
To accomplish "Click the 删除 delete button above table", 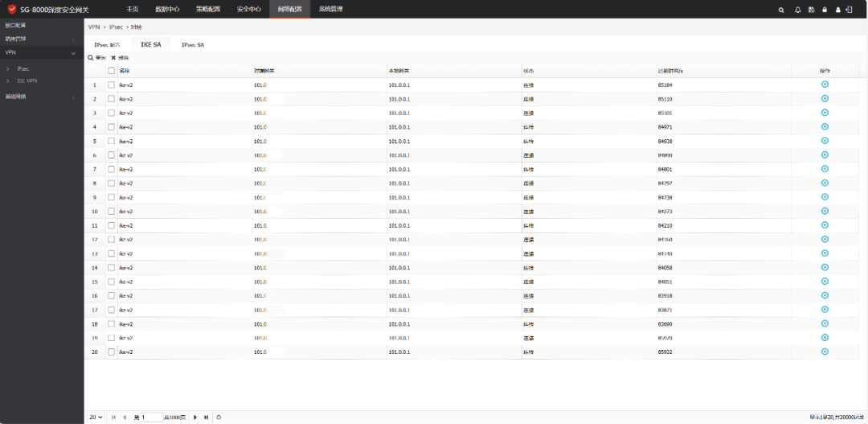I will coord(120,58).
